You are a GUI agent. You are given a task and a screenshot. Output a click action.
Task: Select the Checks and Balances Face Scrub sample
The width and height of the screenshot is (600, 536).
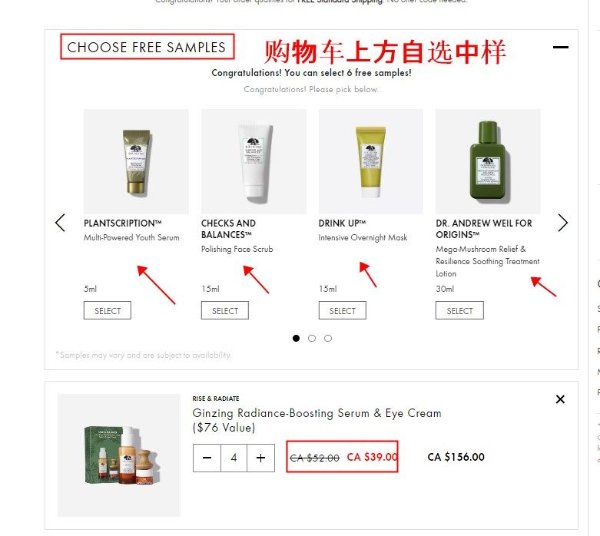225,311
